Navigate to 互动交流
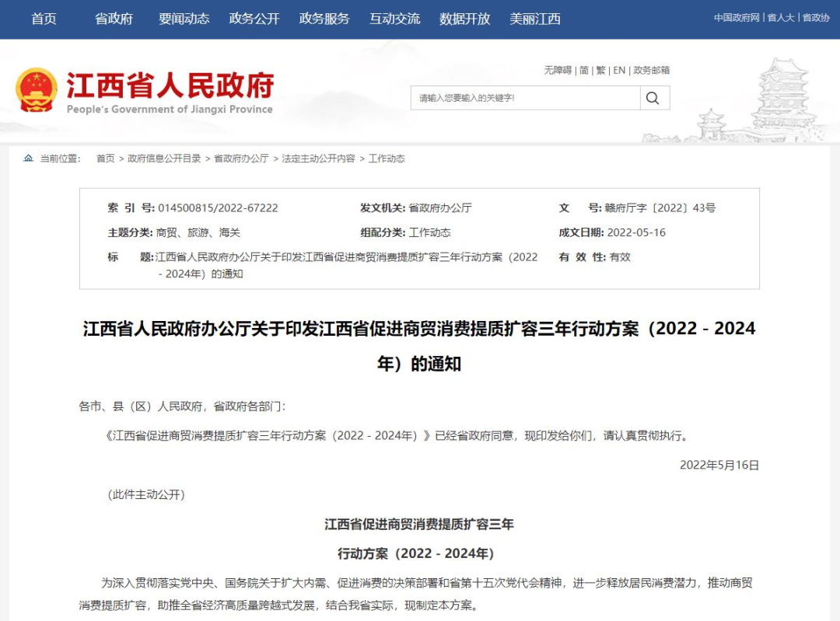 pos(394,19)
